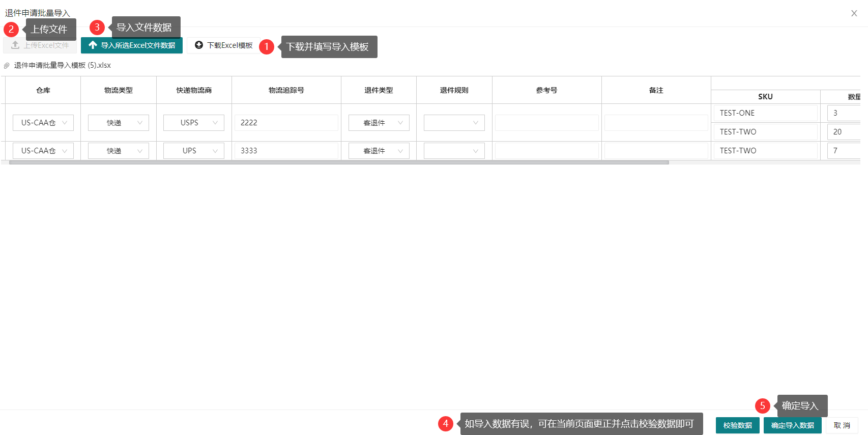
Task: Click the horizontal scrollbar under the table
Action: pos(339,162)
